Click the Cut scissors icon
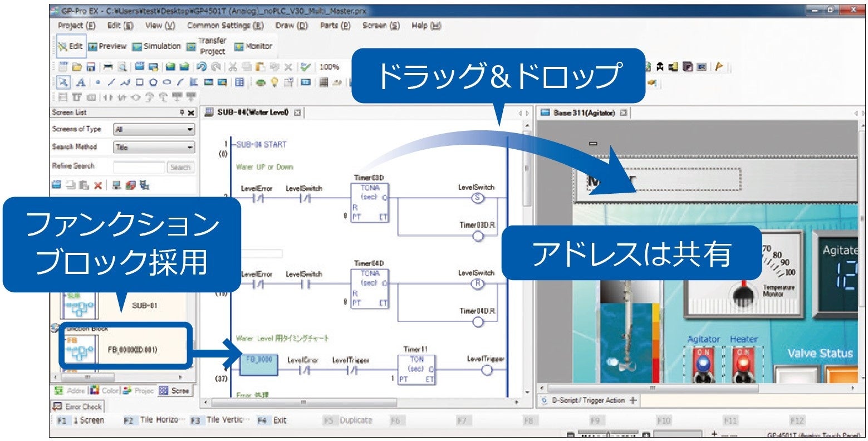Image resolution: width=868 pixels, height=441 pixels. [233, 67]
